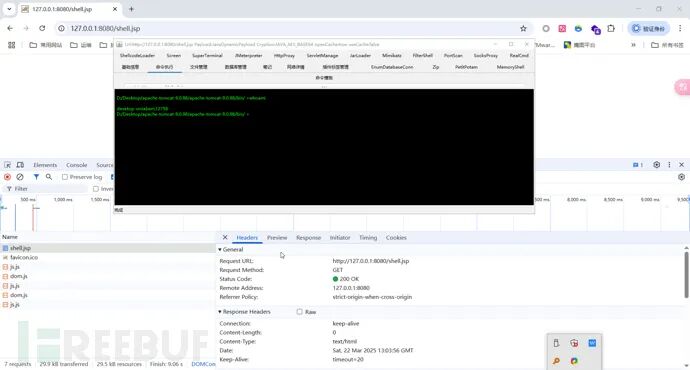
Task: Select the shell.jsp request row
Action: pos(107,248)
